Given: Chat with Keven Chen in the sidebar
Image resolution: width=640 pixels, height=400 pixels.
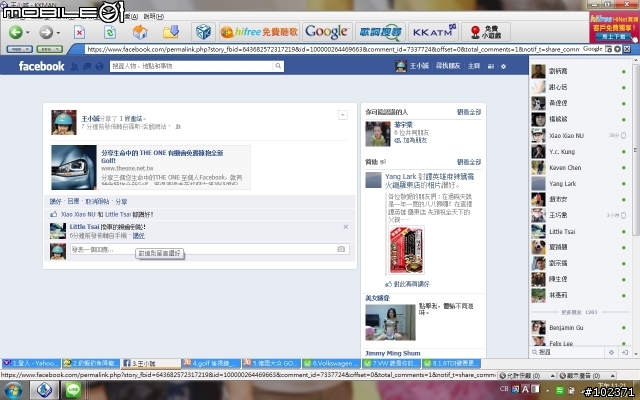Looking at the screenshot, I should (580, 167).
